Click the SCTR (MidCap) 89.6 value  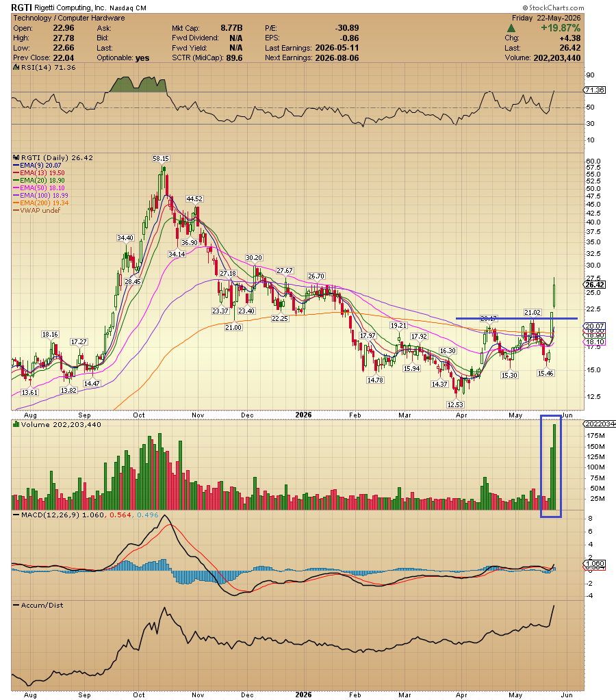pyautogui.click(x=235, y=57)
